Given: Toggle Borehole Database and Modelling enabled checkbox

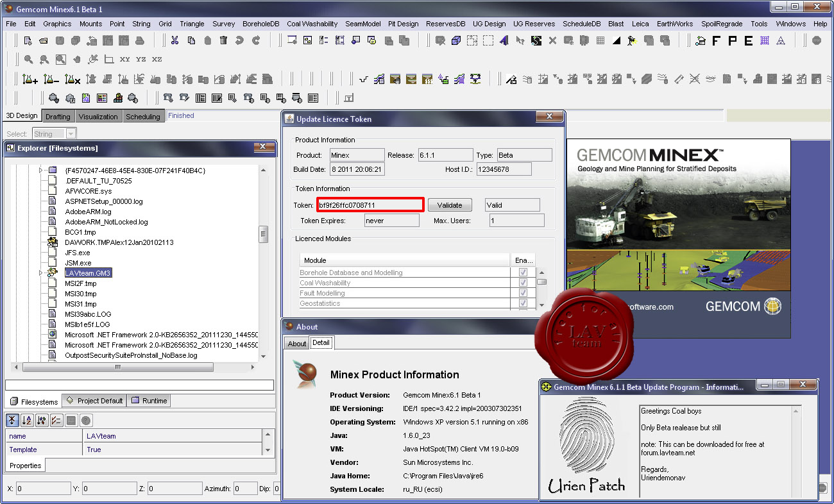Looking at the screenshot, I should point(523,273).
